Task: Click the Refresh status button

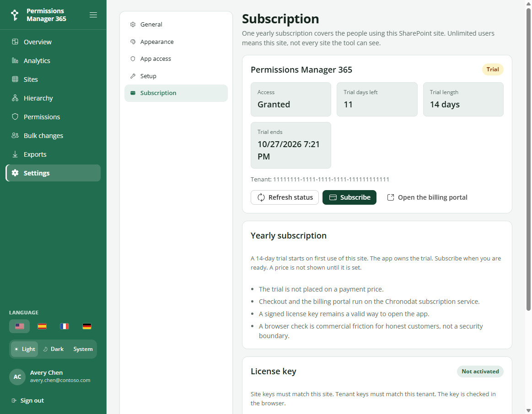Action: click(285, 197)
